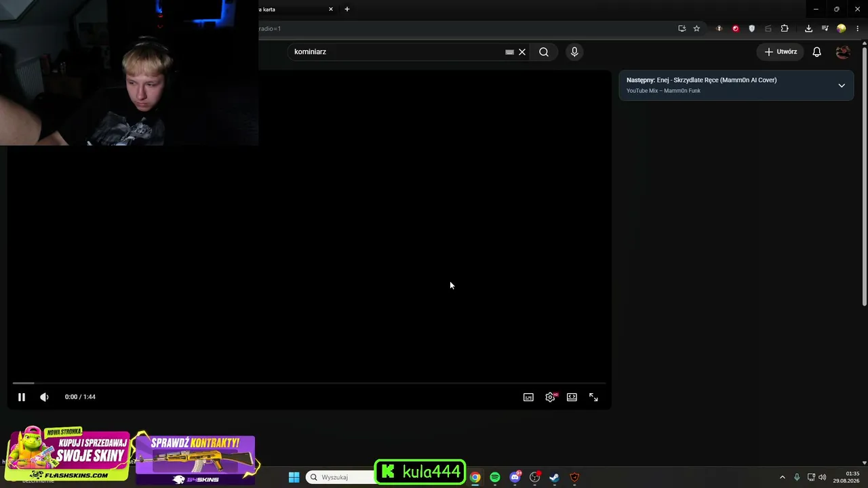Open next video Enej - Skrzydlate Ręce
The width and height of the screenshot is (868, 488).
[x=717, y=80]
